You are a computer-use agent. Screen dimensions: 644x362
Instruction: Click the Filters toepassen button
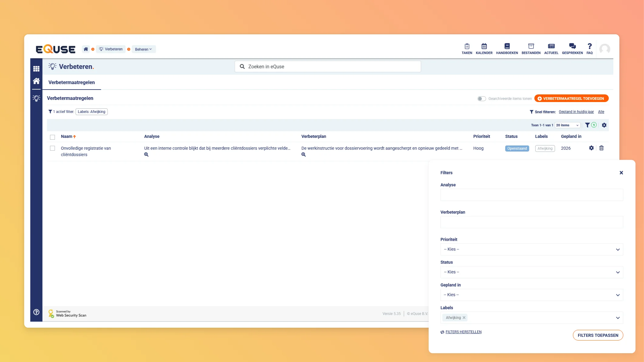598,335
